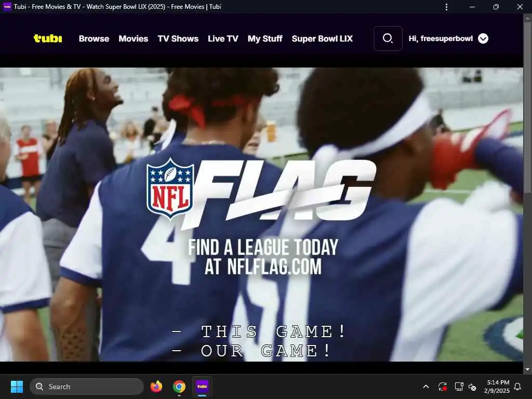Open the app menu three-dot icon
532x399 pixels.
click(446, 7)
